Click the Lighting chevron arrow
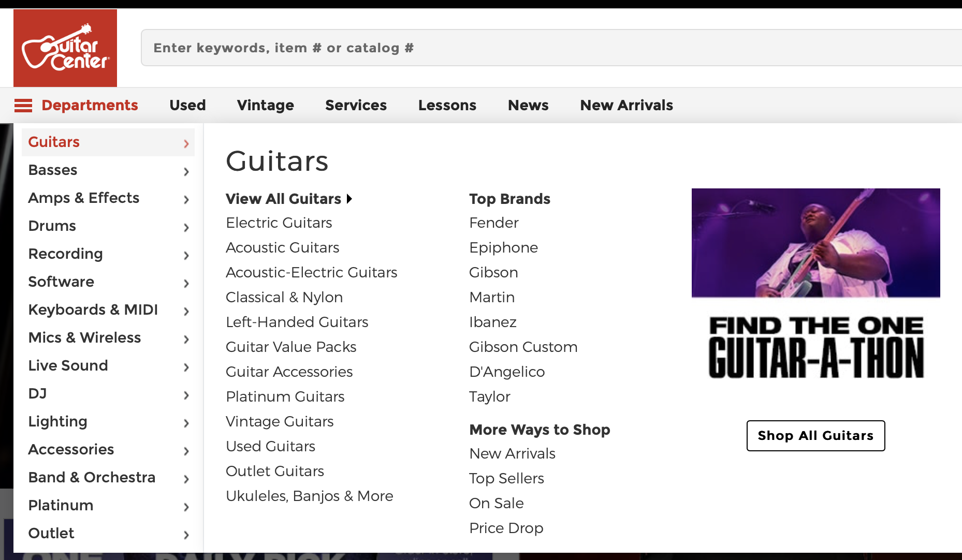 pos(186,423)
